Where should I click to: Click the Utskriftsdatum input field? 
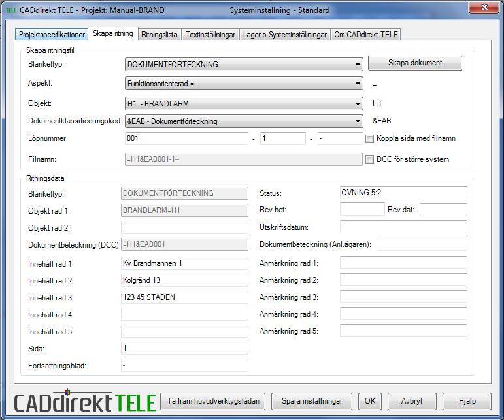[403, 227]
